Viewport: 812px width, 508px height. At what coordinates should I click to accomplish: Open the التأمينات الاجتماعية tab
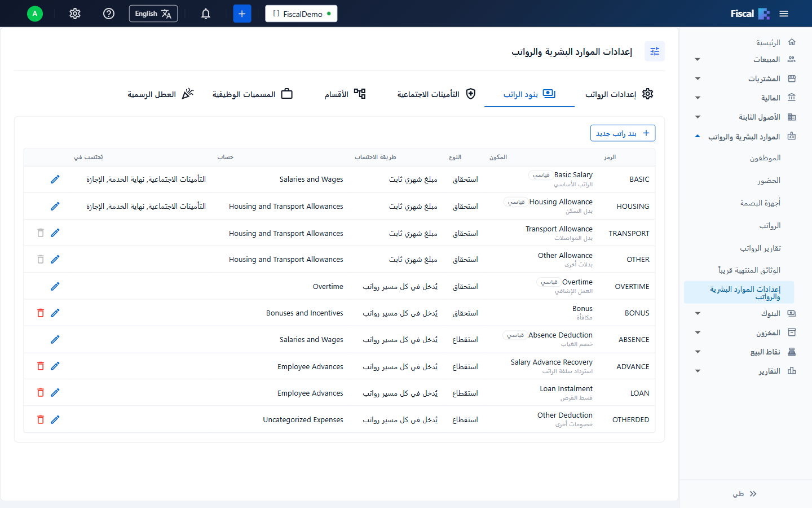[x=436, y=94]
